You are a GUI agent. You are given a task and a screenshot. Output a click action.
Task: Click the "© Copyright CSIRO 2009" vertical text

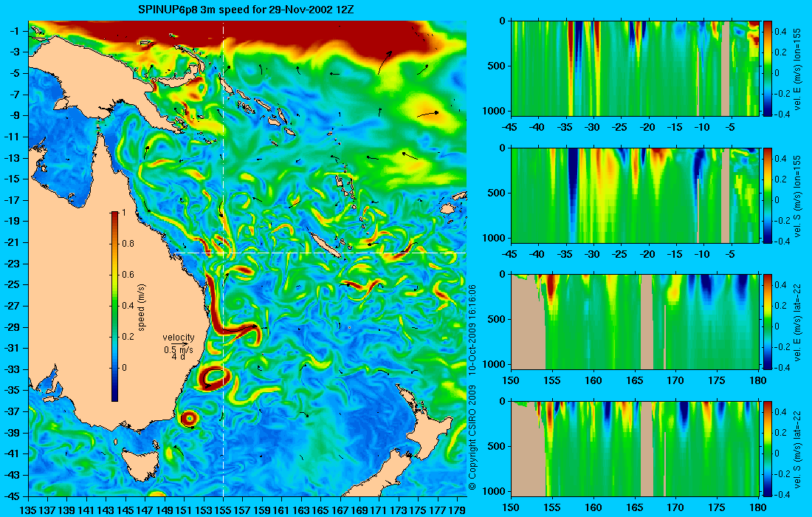tap(472, 438)
